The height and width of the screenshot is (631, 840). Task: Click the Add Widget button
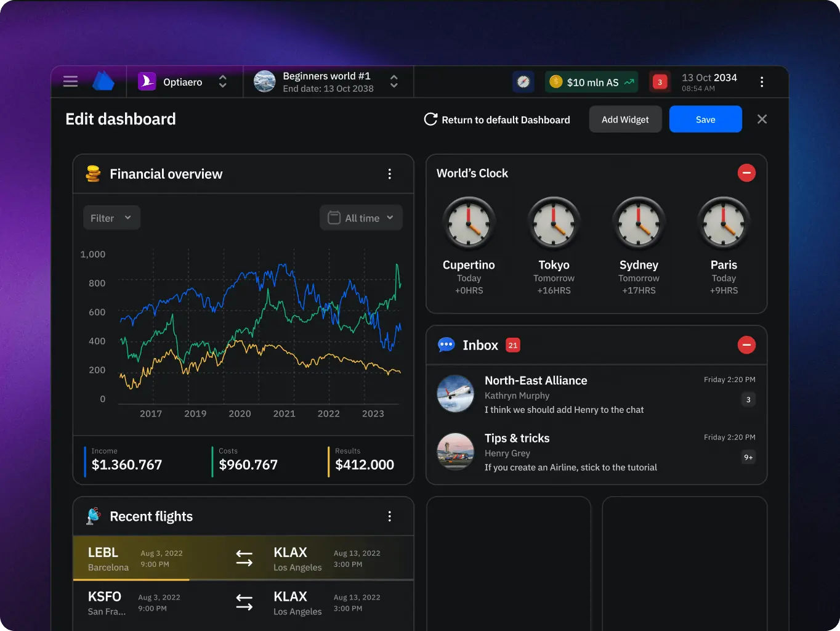click(625, 120)
